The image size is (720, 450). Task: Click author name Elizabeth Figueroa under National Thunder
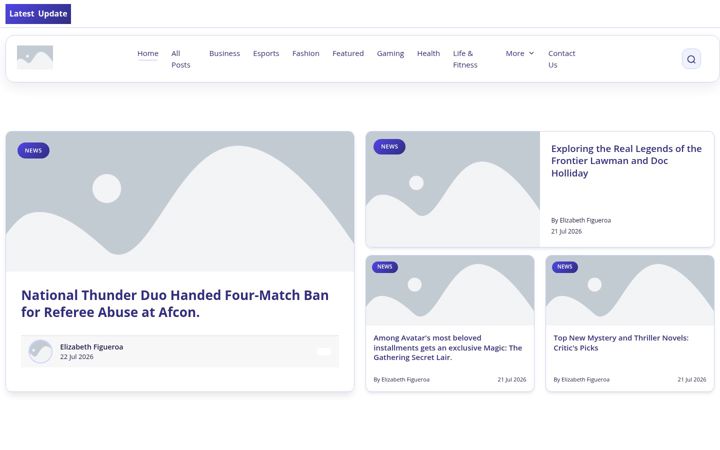[x=91, y=347]
